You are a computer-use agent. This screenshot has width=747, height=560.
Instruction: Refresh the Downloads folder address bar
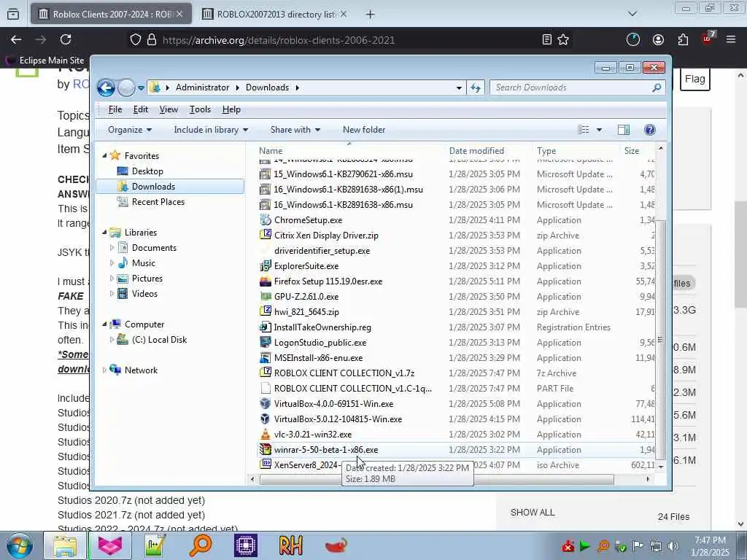pos(476,87)
